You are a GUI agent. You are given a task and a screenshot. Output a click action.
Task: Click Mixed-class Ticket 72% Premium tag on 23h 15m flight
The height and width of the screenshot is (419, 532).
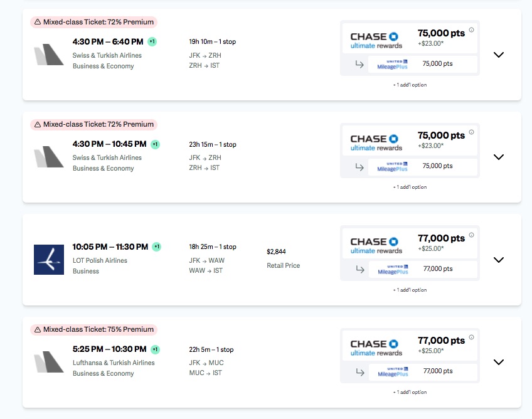coord(93,124)
